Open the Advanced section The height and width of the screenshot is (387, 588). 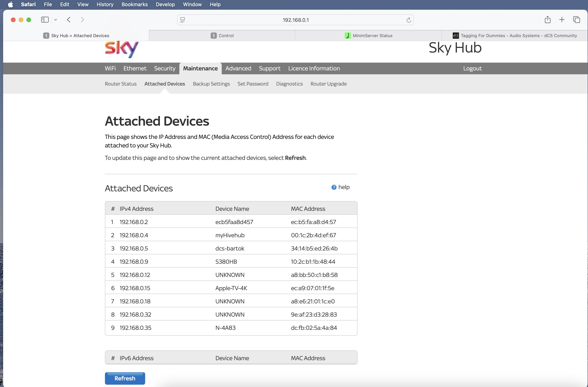tap(238, 68)
